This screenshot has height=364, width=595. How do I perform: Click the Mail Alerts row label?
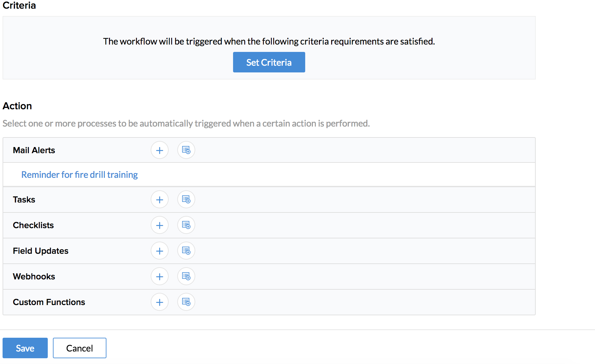pos(34,150)
